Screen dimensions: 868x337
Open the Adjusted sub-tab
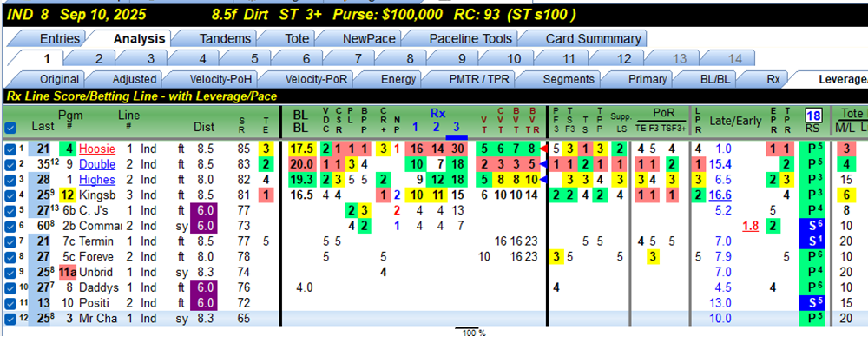pyautogui.click(x=135, y=79)
